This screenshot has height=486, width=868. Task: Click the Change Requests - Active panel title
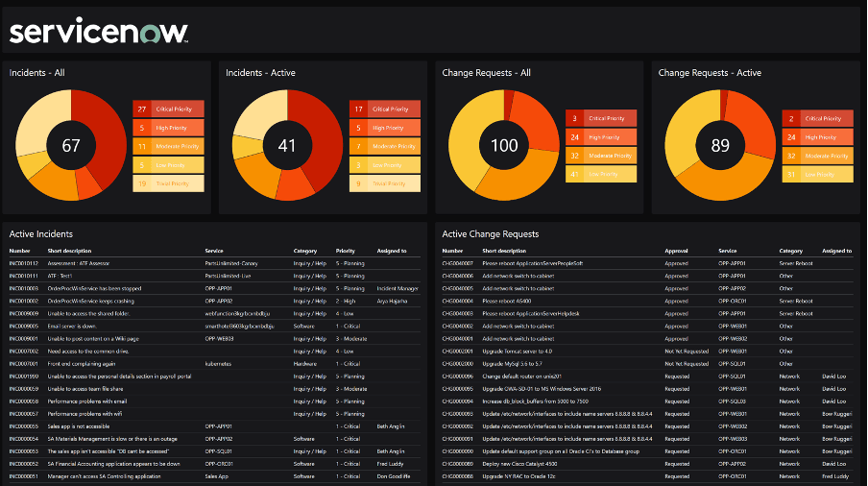click(x=710, y=72)
